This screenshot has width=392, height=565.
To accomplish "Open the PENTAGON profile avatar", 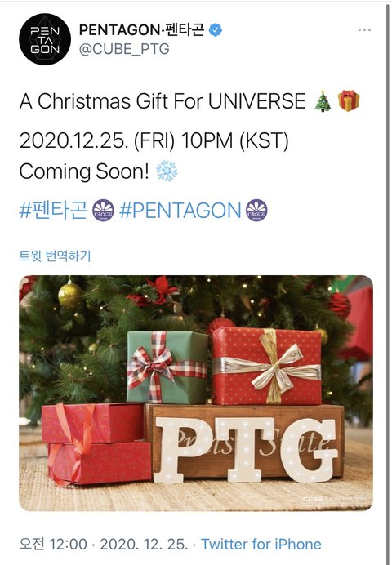I will pos(45,39).
